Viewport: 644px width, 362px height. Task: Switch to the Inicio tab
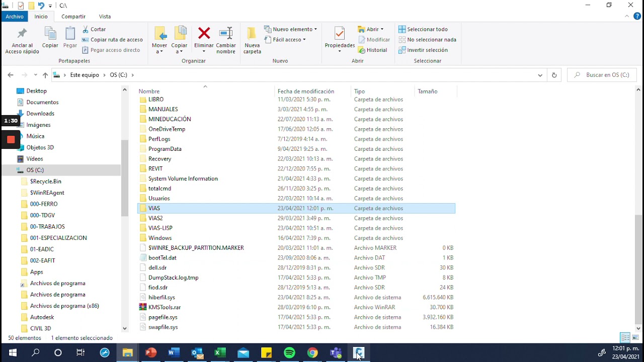pyautogui.click(x=41, y=17)
